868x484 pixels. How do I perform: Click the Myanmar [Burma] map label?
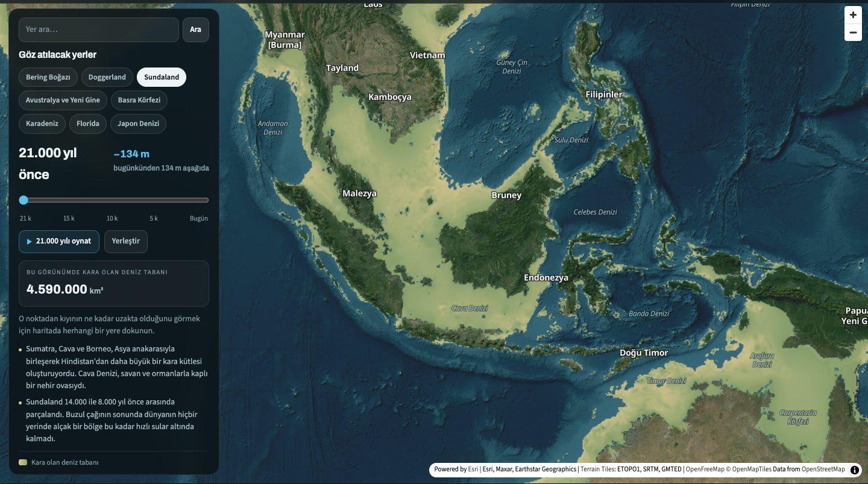pos(285,40)
